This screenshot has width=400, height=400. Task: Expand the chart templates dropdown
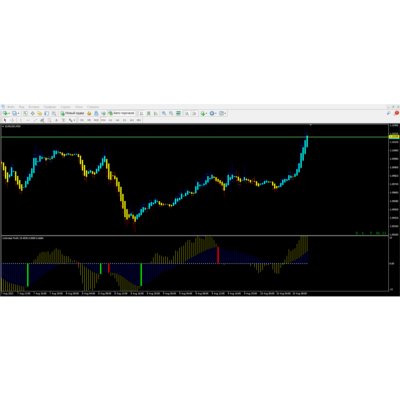coord(226,113)
